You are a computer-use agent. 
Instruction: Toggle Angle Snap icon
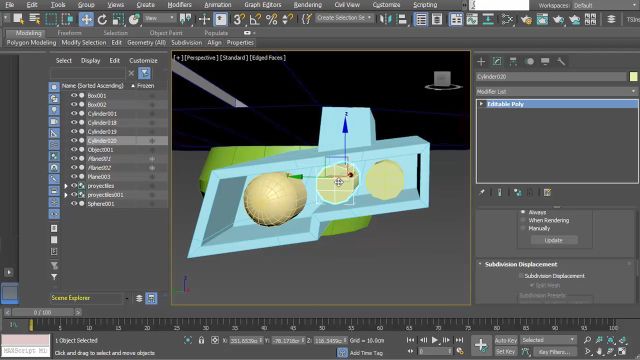pyautogui.click(x=255, y=19)
